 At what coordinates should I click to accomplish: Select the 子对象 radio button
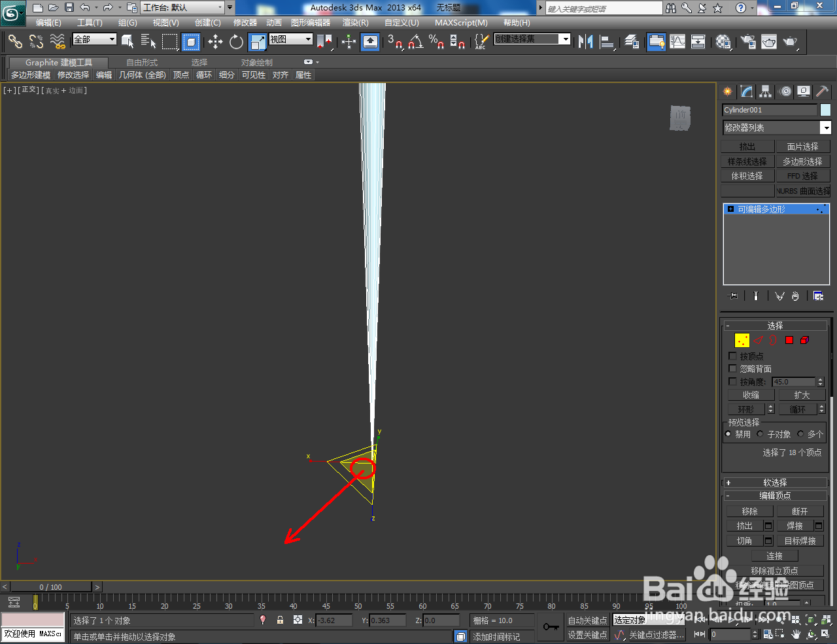[x=760, y=433]
